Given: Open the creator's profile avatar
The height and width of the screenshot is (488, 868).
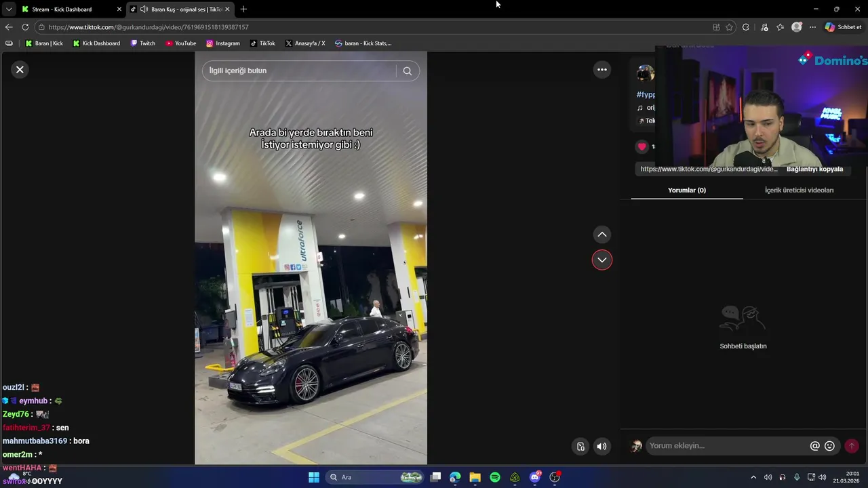Looking at the screenshot, I should point(646,73).
